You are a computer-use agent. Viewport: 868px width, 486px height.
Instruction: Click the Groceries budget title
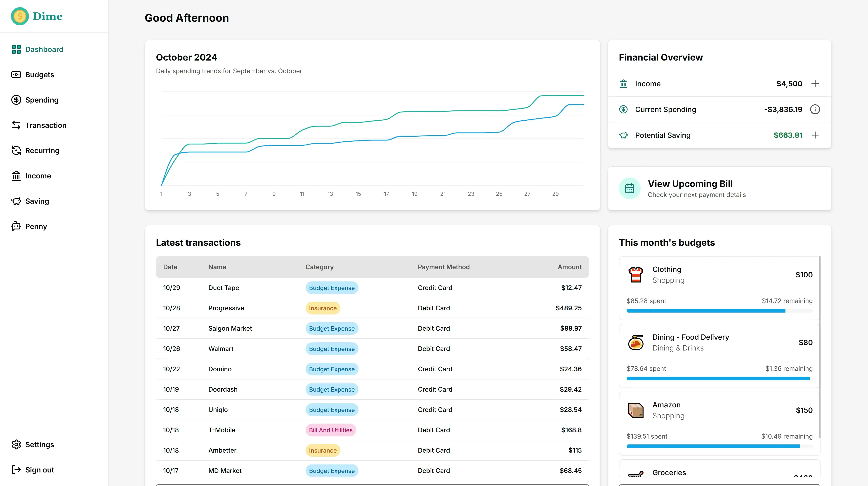pyautogui.click(x=669, y=472)
